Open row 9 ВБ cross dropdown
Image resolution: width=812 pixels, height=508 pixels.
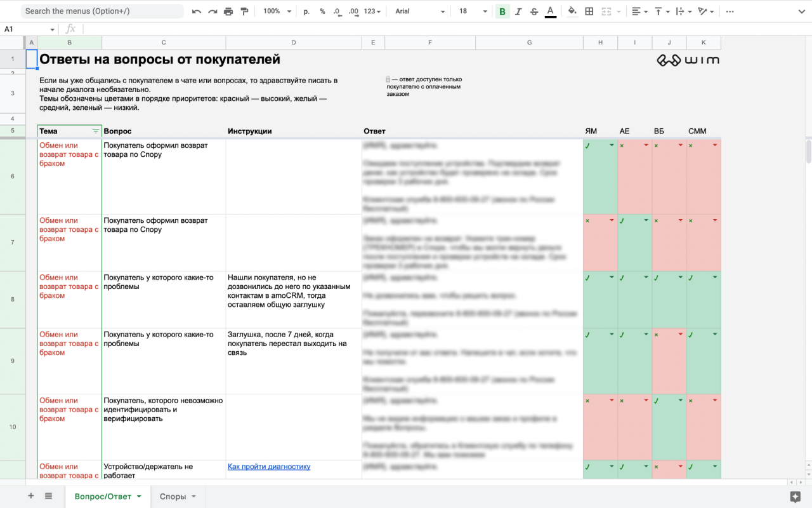pos(681,335)
